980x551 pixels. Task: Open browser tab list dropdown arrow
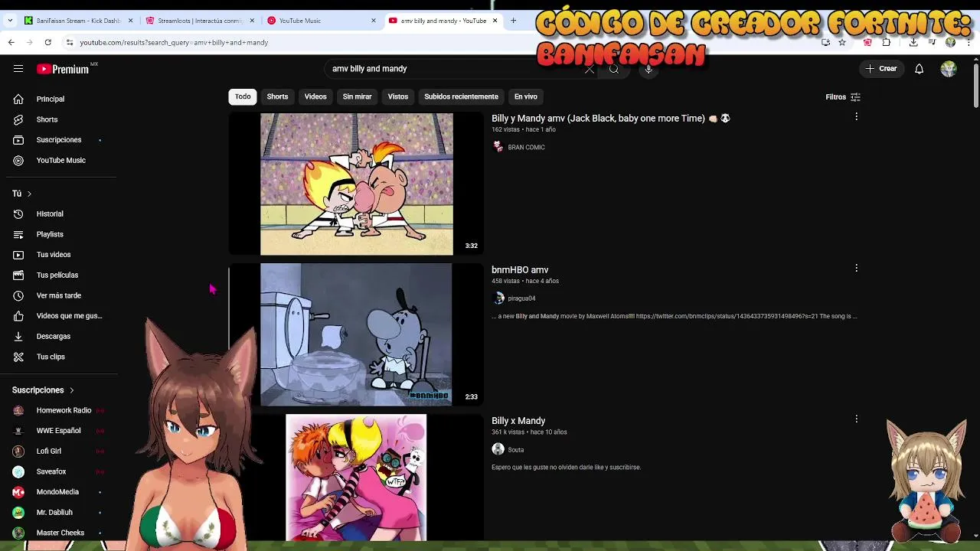(10, 21)
